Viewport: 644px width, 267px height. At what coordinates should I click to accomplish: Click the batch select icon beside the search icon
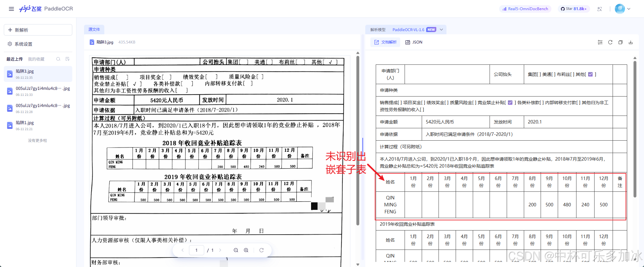(x=68, y=59)
